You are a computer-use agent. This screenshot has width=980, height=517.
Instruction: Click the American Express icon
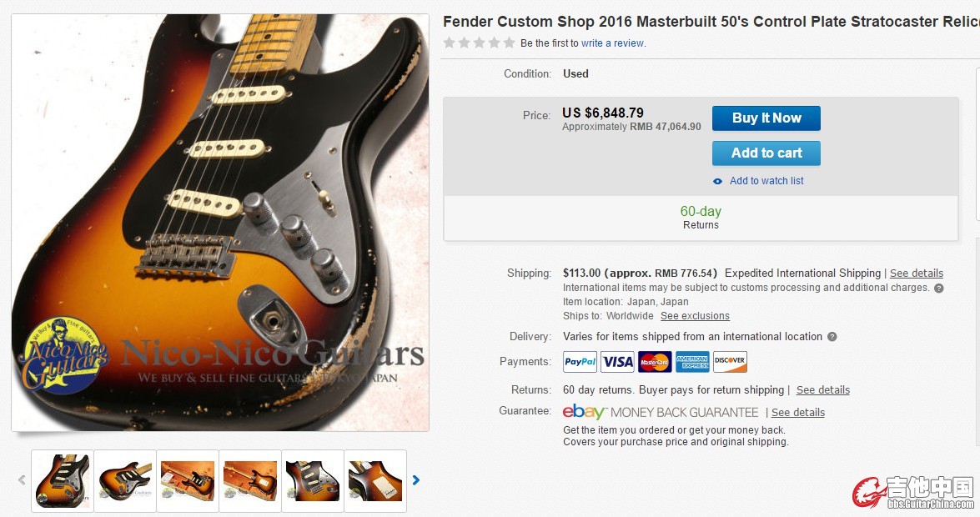click(x=692, y=361)
